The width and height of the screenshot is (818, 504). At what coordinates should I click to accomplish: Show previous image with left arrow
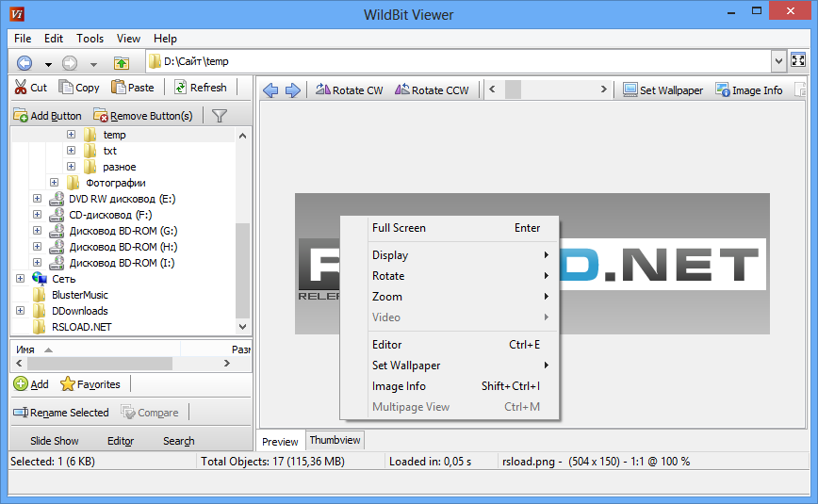coord(270,90)
